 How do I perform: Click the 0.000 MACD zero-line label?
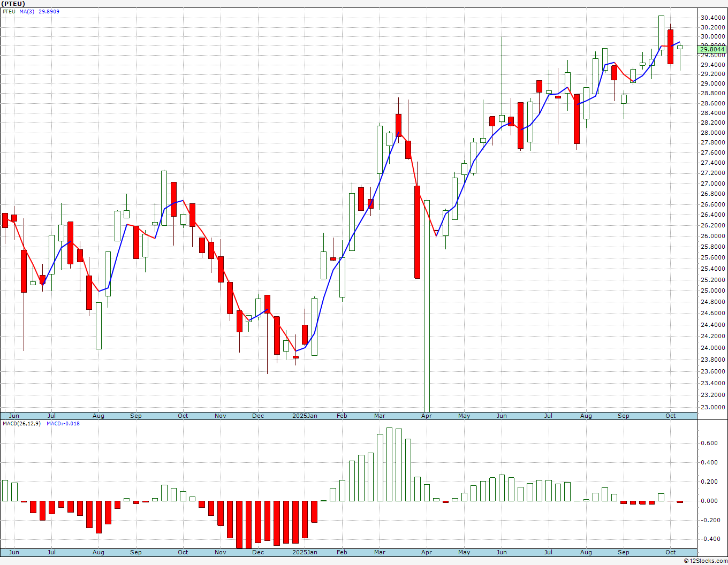point(710,501)
